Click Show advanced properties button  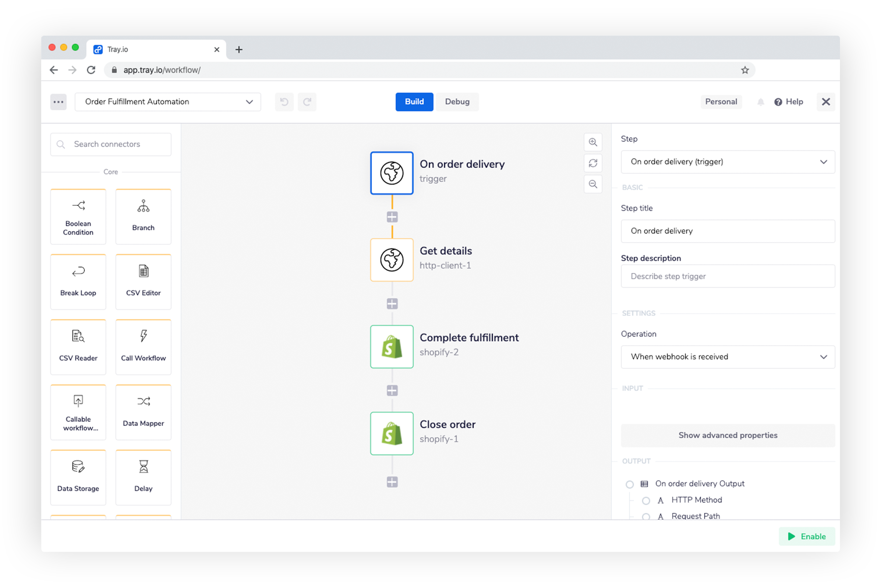point(727,435)
